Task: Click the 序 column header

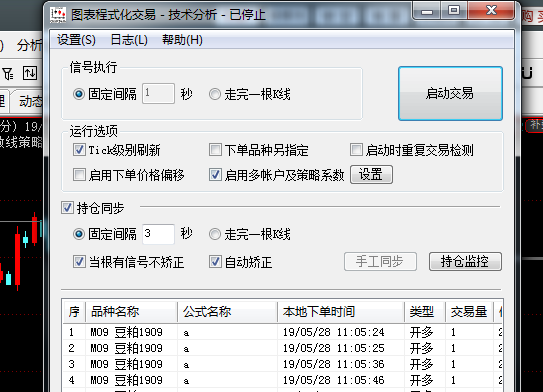Action: tap(74, 312)
